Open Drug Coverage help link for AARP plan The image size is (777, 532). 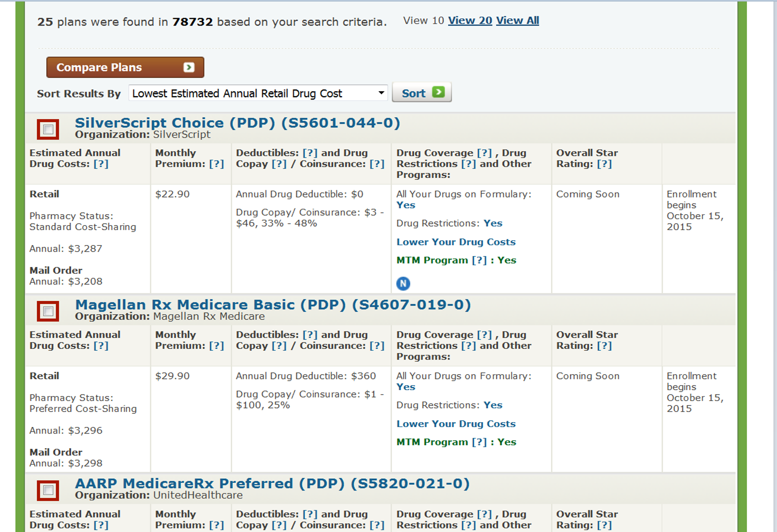(x=485, y=514)
